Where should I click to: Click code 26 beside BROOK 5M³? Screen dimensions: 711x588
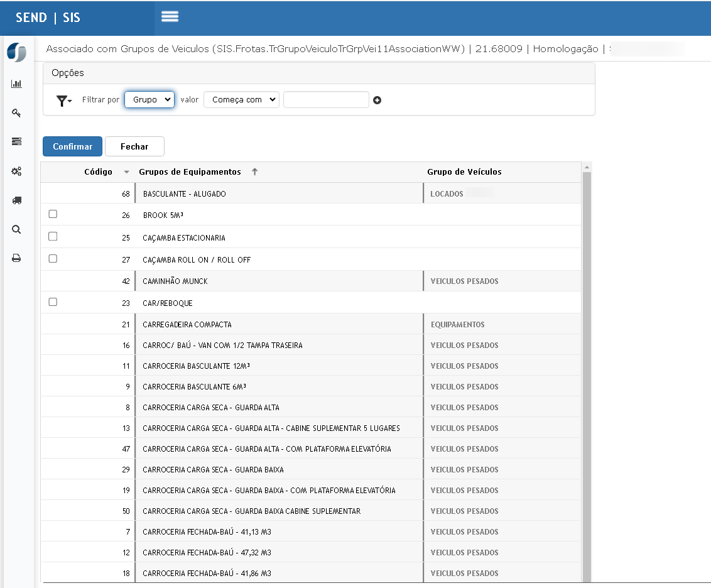[126, 215]
